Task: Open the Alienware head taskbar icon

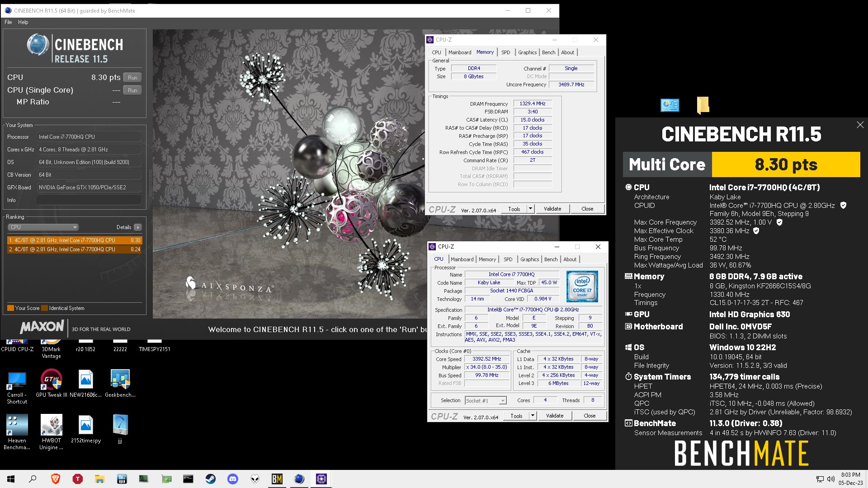Action: point(255,479)
